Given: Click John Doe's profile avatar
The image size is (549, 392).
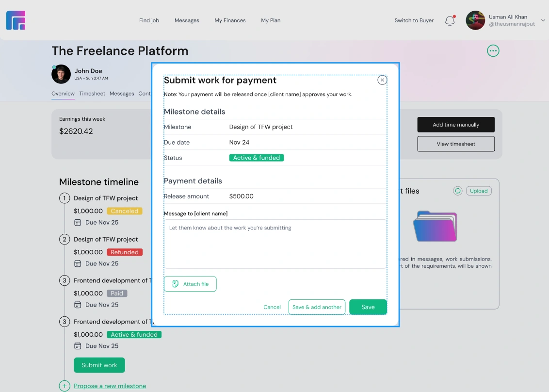Looking at the screenshot, I should pos(61,74).
